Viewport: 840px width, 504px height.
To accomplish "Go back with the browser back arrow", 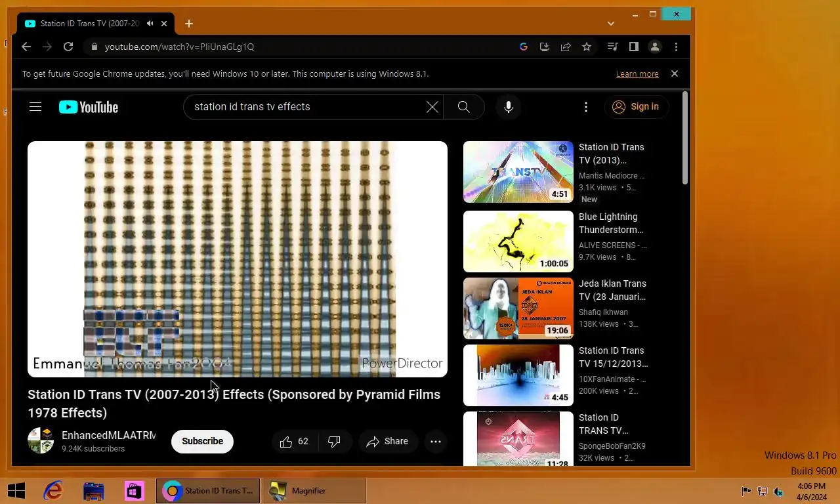I will tap(26, 47).
